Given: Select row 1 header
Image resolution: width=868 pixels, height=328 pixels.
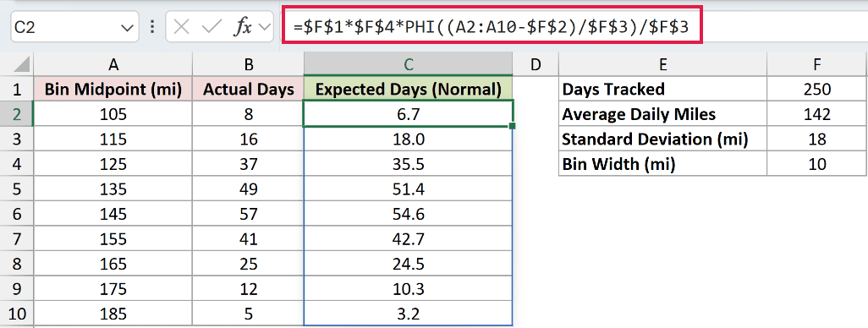Looking at the screenshot, I should [x=17, y=89].
